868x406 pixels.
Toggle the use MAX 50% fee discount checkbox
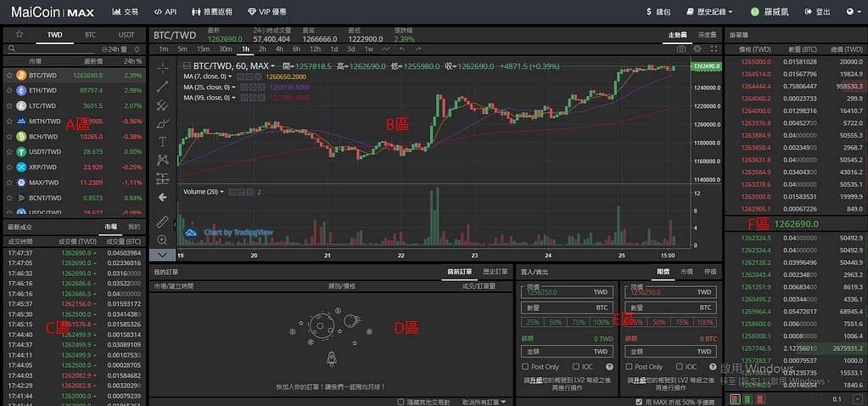[640, 402]
